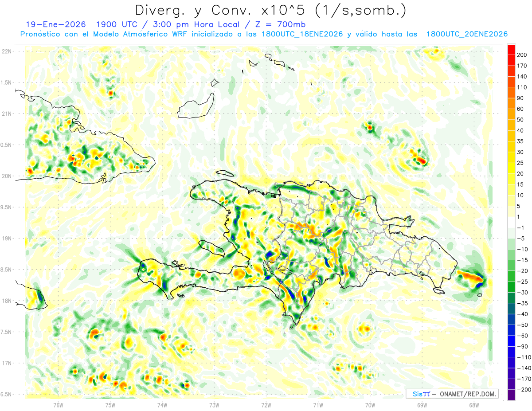Viewport: 532px width, 411px height.
Task: Click the "18N" latitude label
Action: point(7,301)
